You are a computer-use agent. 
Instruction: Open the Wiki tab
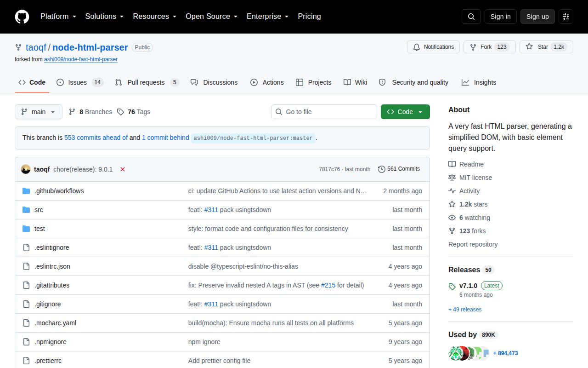355,82
